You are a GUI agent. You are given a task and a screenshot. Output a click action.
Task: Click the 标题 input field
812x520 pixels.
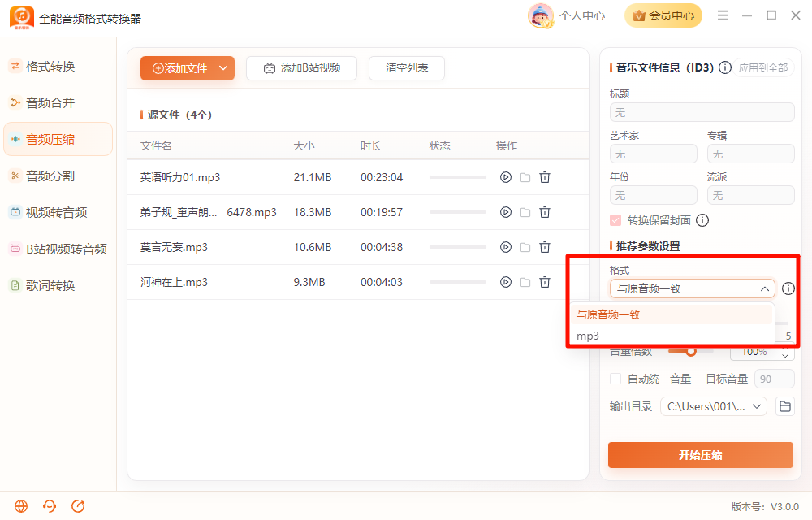point(702,112)
